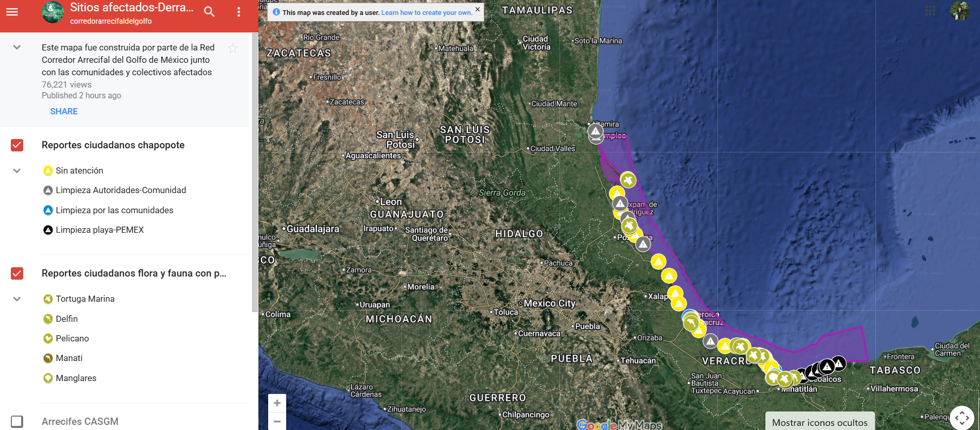The height and width of the screenshot is (430, 980).
Task: Zoom out with the minus button
Action: [277, 422]
